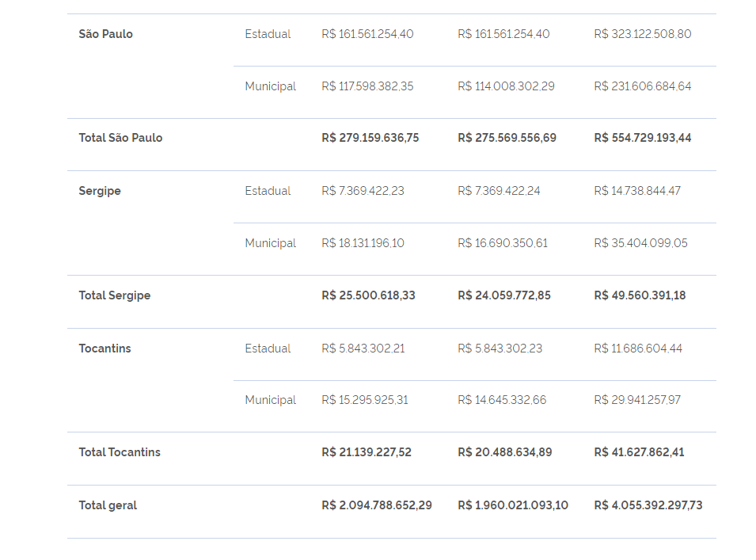Click the Total geral label
Image resolution: width=756 pixels, height=560 pixels.
[x=108, y=505]
